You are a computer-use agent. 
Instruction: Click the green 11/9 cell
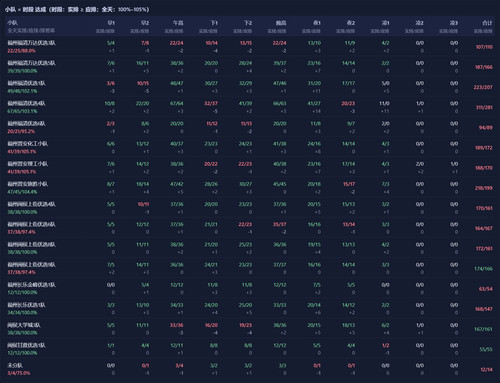[350, 43]
